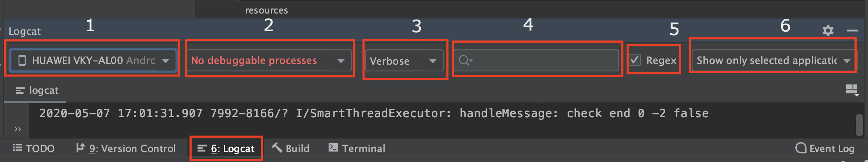Viewport: 868px width, 162px height.
Task: Open the Terminal tool window
Action: 357,148
